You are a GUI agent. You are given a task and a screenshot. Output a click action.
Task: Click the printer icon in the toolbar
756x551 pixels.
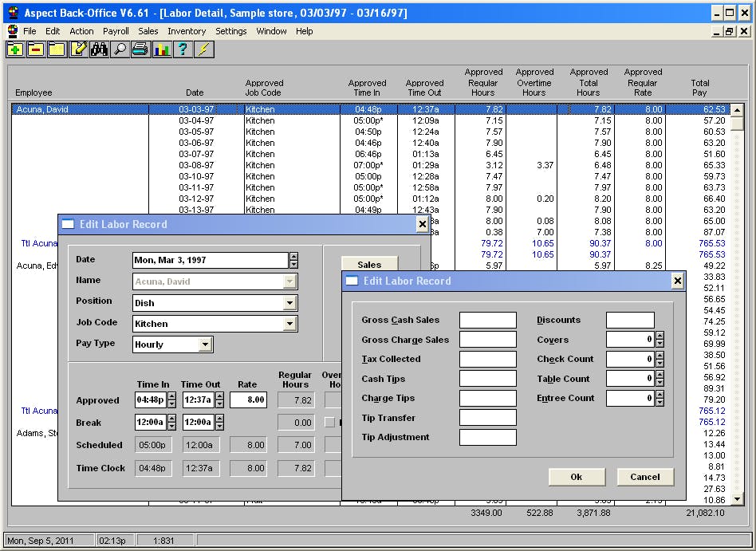(x=140, y=49)
